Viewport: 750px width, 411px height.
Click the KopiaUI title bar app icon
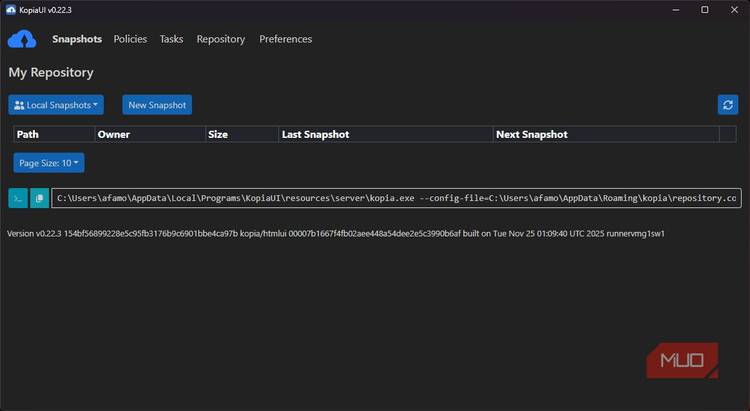pos(11,10)
